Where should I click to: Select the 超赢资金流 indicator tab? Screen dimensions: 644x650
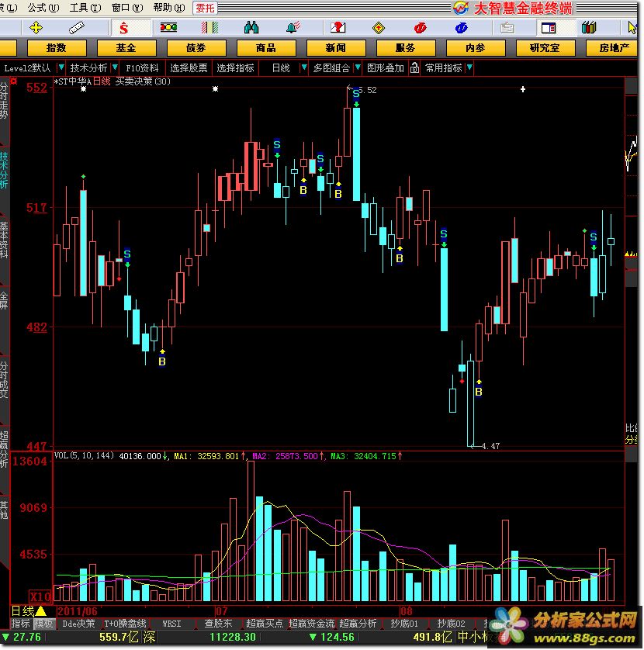(311, 624)
